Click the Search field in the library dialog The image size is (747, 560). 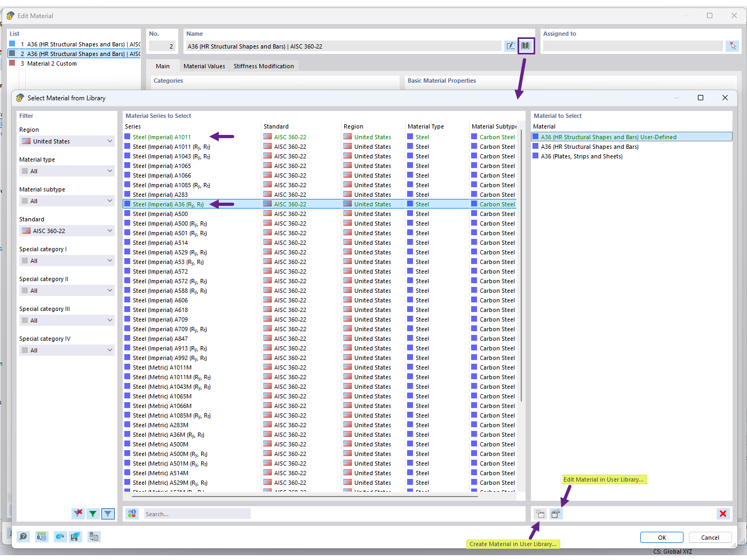tap(197, 514)
